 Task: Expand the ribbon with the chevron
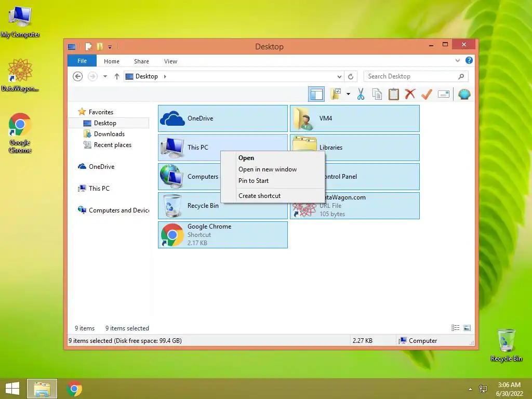[x=457, y=61]
